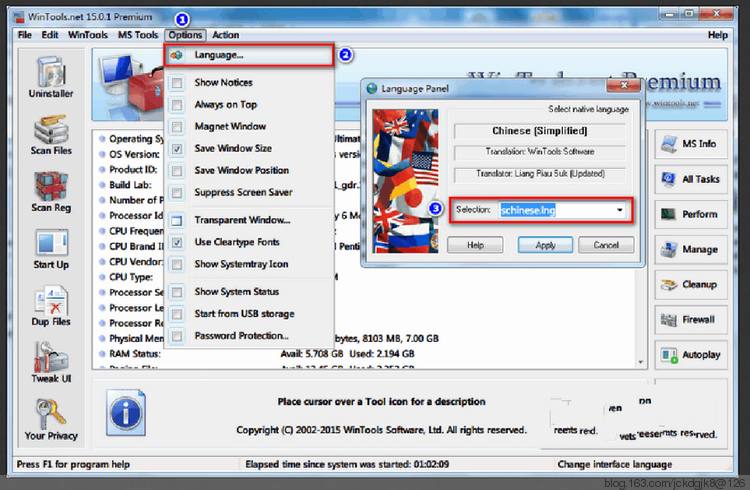
Task: Click the Translator: Liang Piau Suk text
Action: click(x=540, y=174)
